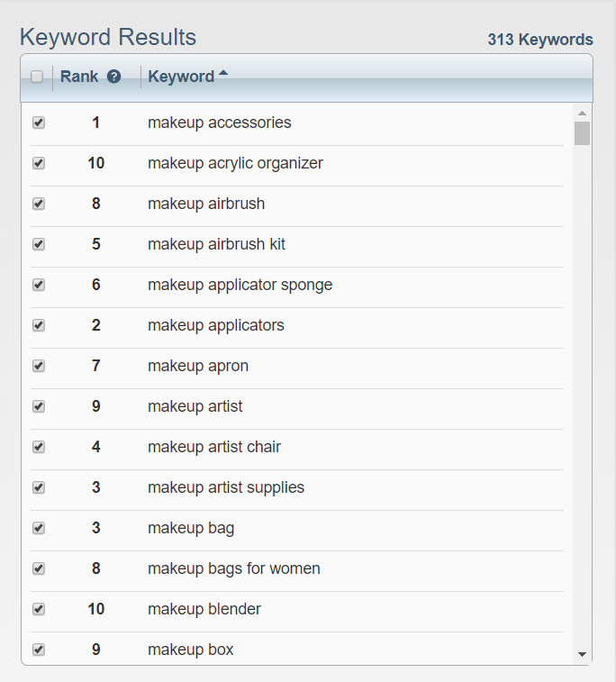The image size is (616, 682).
Task: Click the makeup bag keyword text
Action: [191, 528]
